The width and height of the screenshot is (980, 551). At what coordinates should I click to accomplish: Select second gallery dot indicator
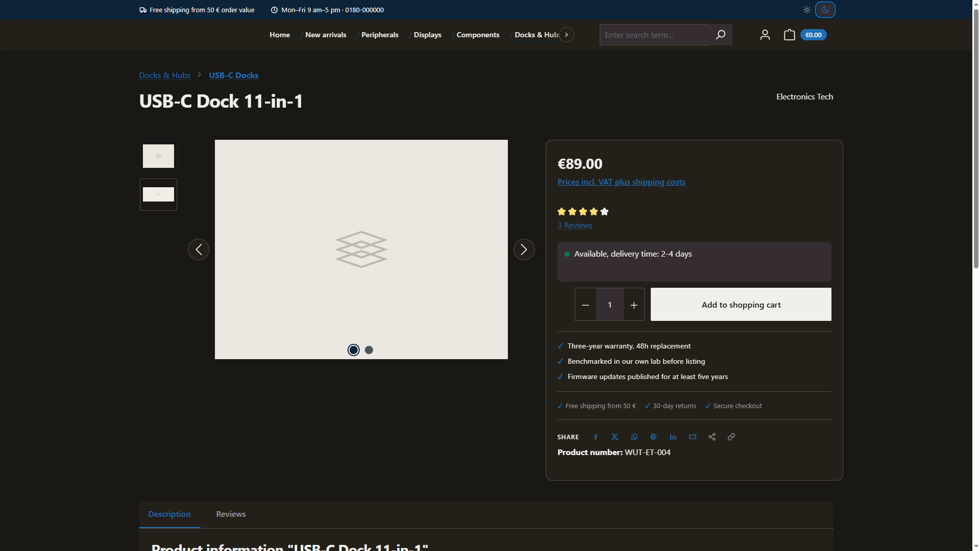tap(369, 350)
